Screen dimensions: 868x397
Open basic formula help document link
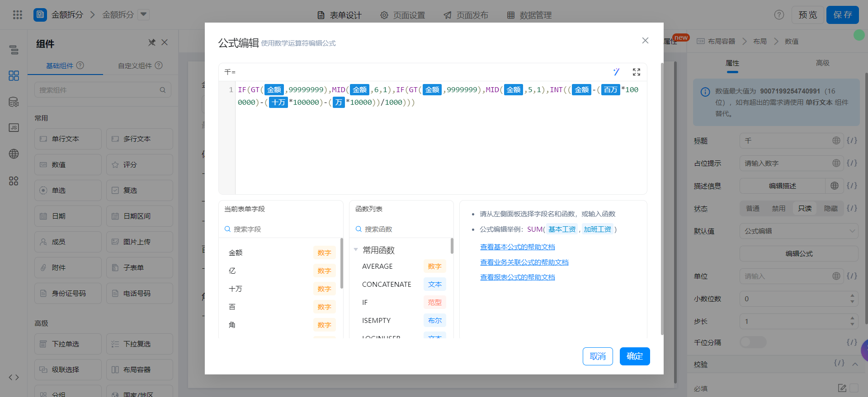[517, 247]
